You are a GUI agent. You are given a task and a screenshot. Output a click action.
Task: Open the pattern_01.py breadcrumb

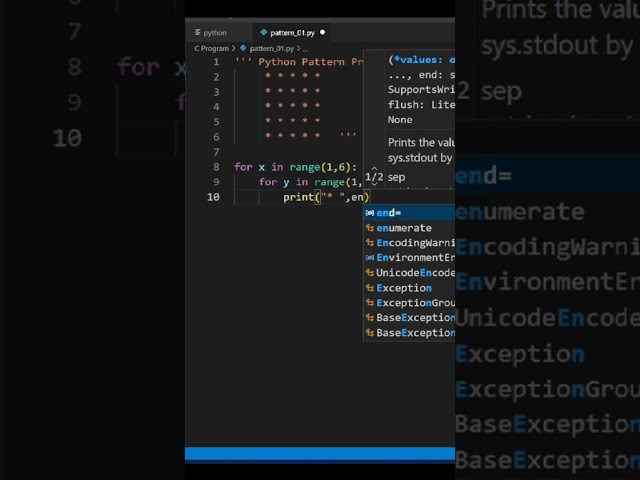click(272, 49)
